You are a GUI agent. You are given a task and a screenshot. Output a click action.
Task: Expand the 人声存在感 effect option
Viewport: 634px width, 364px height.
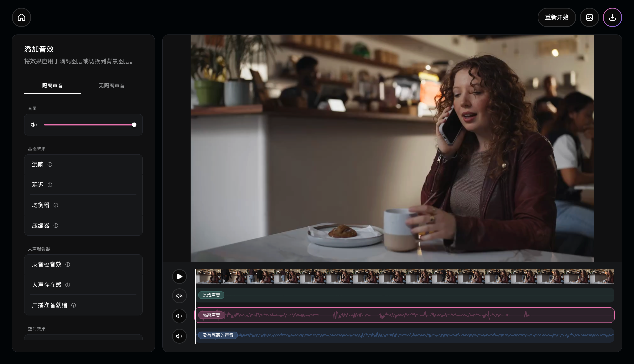(x=47, y=285)
